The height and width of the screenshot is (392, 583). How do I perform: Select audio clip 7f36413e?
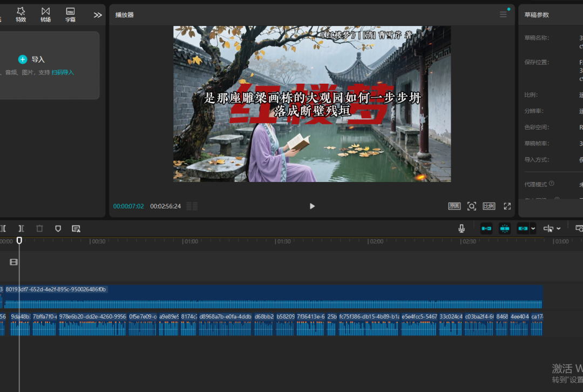pos(310,325)
